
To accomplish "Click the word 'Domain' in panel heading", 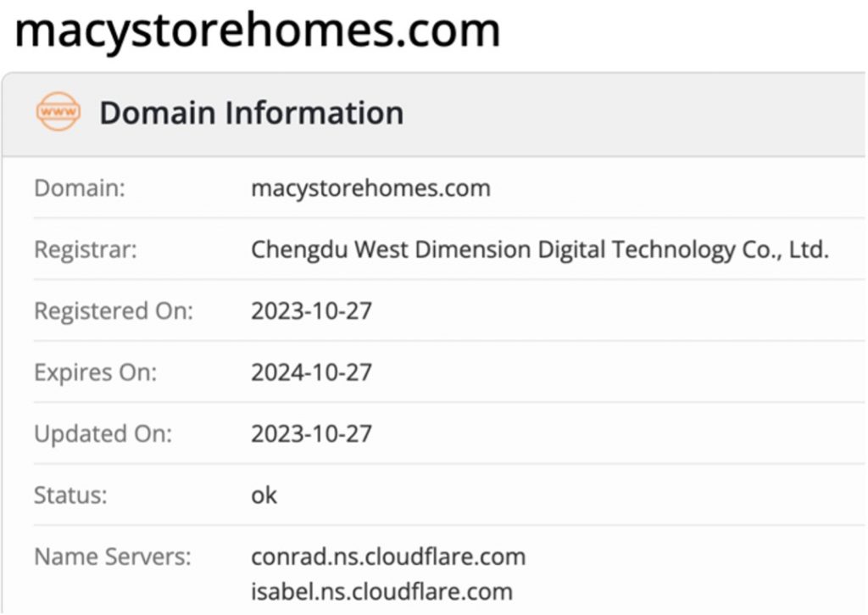I will coord(153,113).
